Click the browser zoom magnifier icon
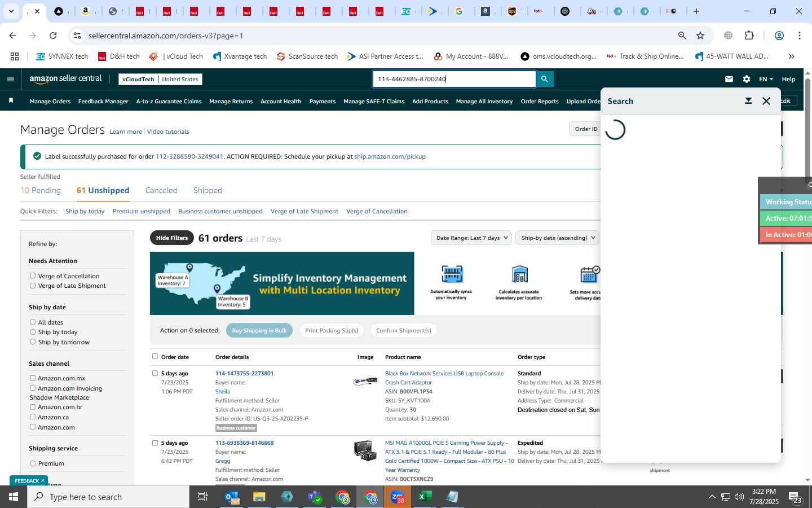 682,36
